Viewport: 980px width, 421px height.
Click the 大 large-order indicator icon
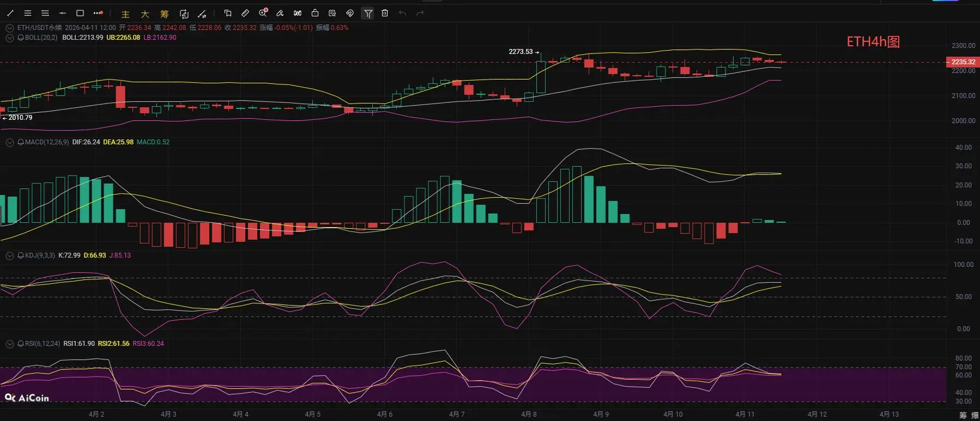coord(145,14)
